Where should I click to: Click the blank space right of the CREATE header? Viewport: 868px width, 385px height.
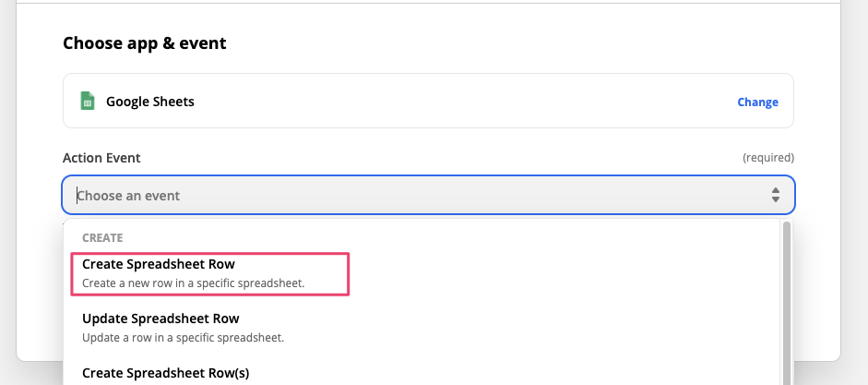pyautogui.click(x=461, y=238)
